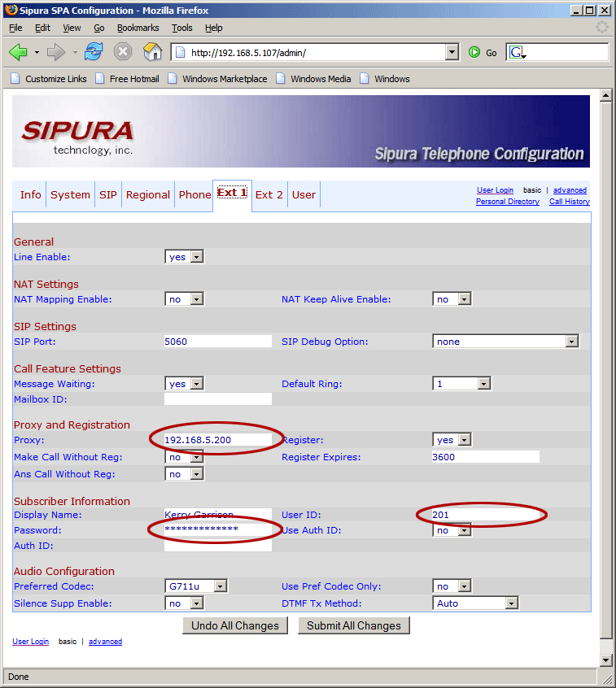Click the scrollbar down arrow
The height and width of the screenshot is (688, 616).
606,660
